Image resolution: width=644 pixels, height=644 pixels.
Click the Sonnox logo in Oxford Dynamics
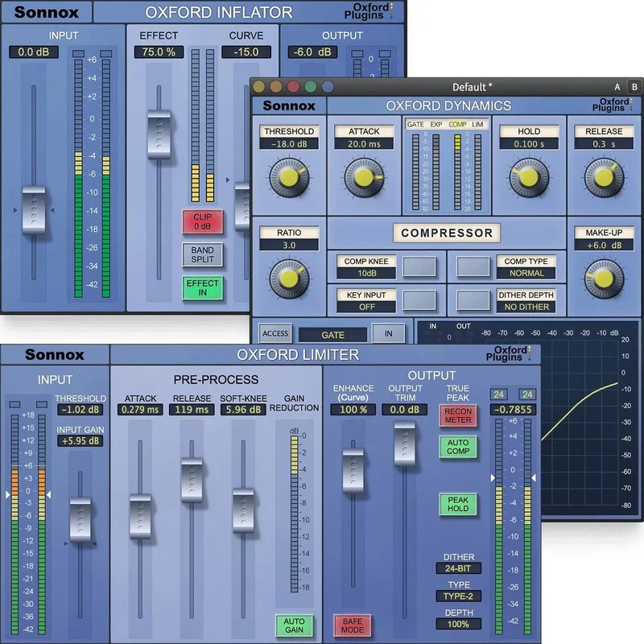pos(289,105)
